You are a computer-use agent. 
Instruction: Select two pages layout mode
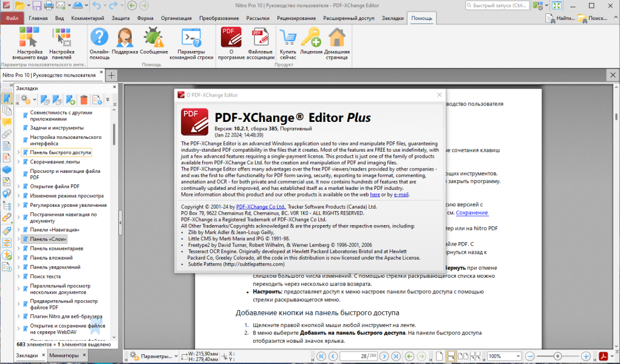pos(463,356)
